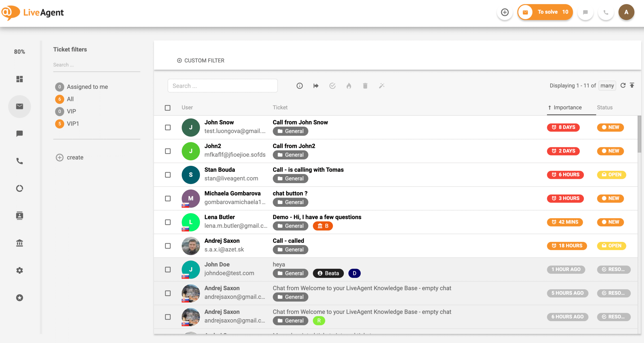The image size is (644, 343).
Task: Click the create new filter button
Action: tap(70, 157)
